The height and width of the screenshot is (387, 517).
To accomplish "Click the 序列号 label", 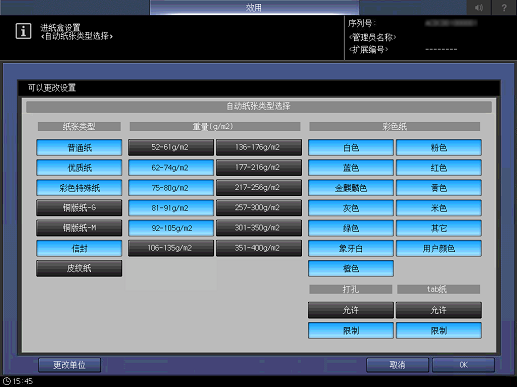I will 362,23.
